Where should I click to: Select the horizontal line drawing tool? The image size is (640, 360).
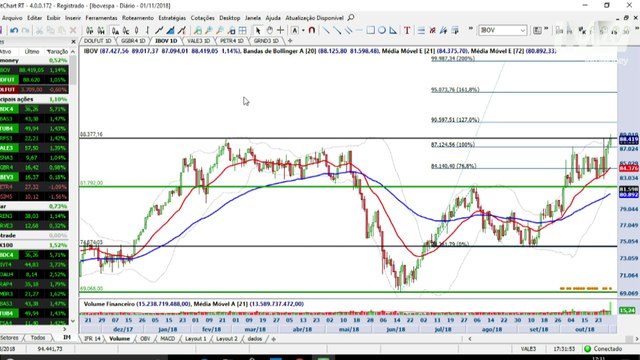359,30
